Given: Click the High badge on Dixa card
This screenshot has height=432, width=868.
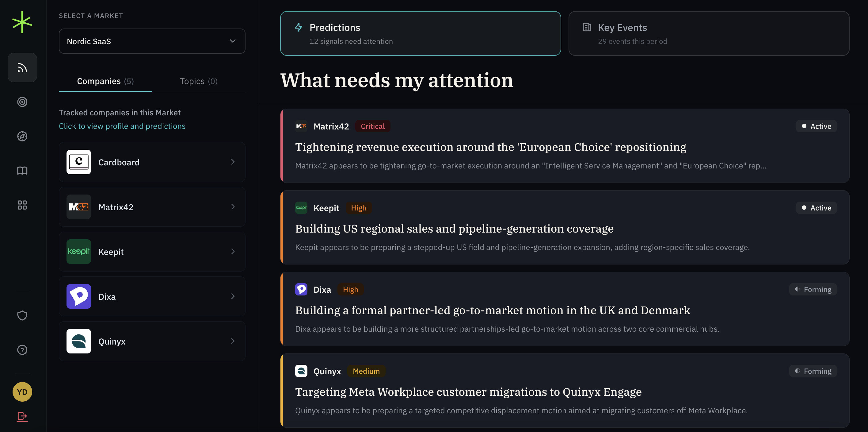Looking at the screenshot, I should pyautogui.click(x=350, y=289).
